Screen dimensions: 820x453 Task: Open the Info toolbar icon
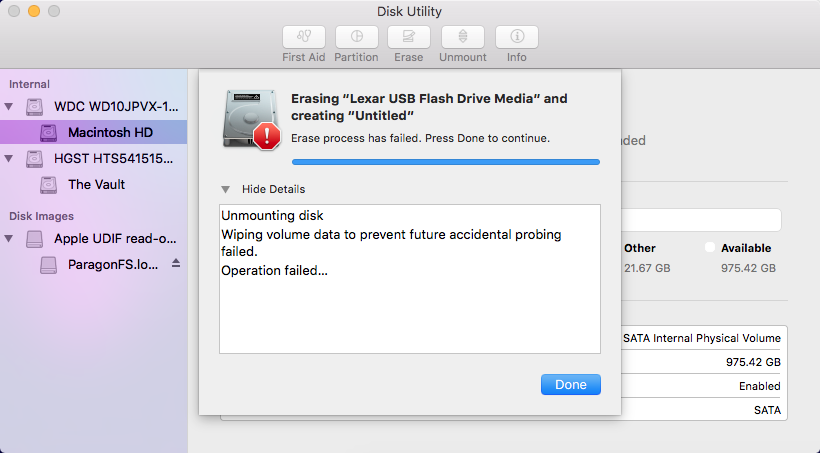[517, 37]
